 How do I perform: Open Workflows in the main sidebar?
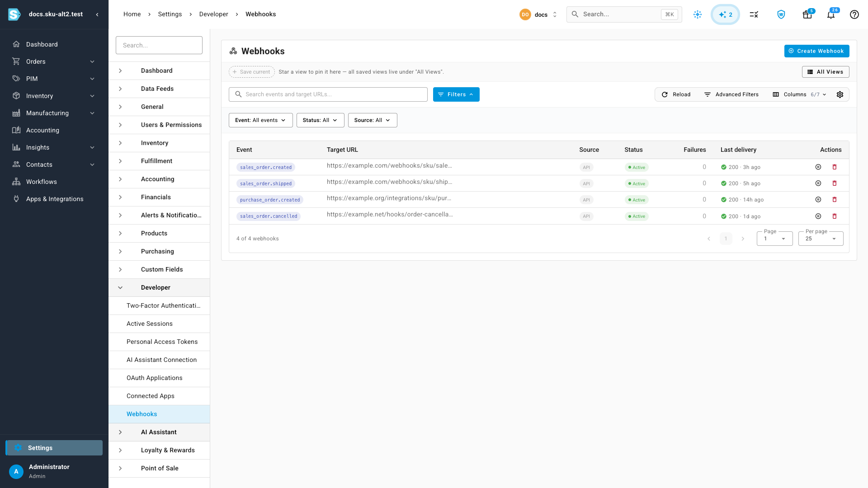54,182
